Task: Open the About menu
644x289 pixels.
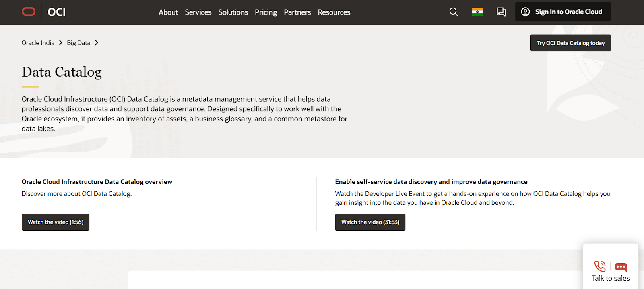Action: tap(168, 12)
